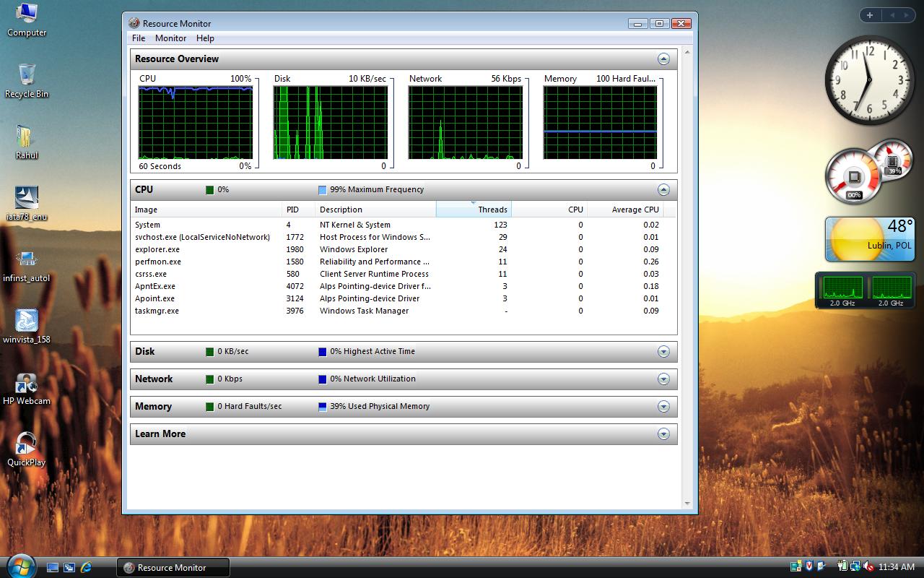
Task: Click the battery power tray icon
Action: [x=842, y=566]
